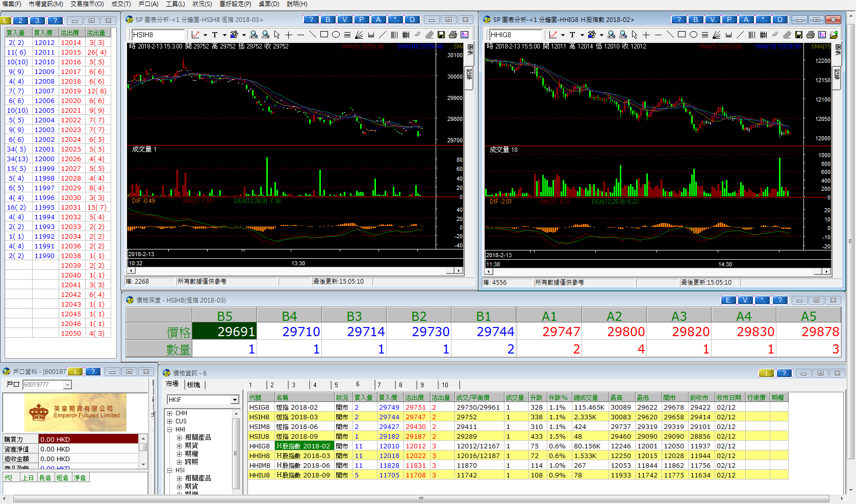Print the HHIG8 chart
The image size is (857, 504).
pos(810,35)
